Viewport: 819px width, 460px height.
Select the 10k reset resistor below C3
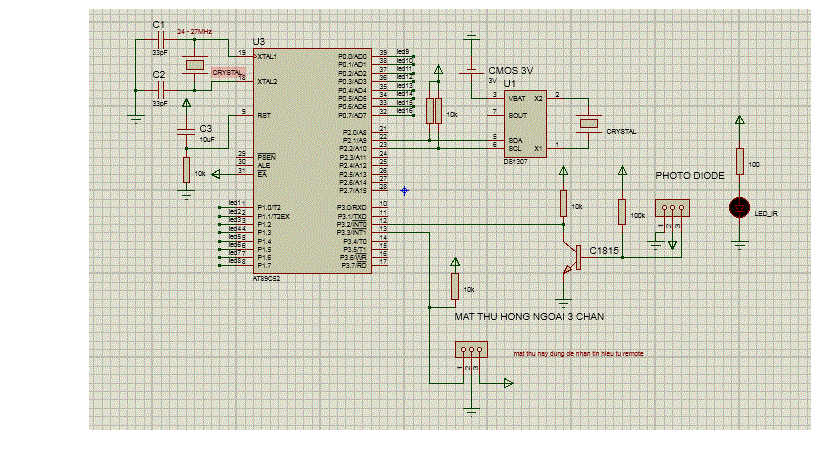point(186,170)
